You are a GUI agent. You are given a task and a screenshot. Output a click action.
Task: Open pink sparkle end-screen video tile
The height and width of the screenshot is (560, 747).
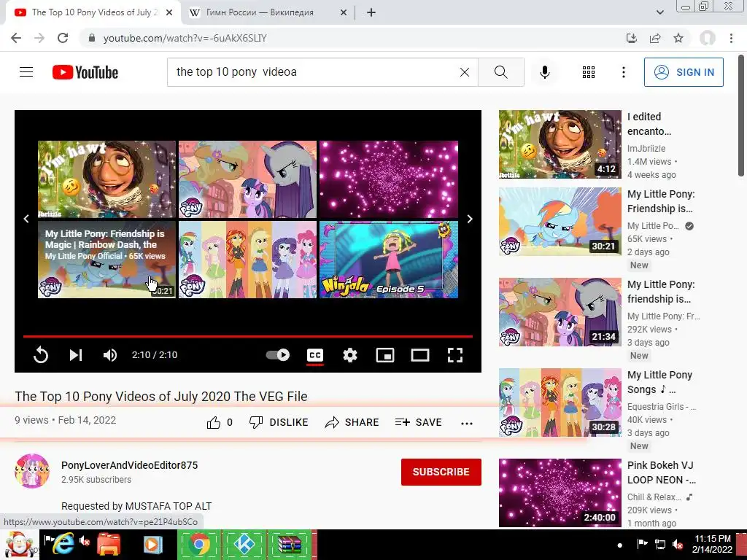tap(389, 179)
